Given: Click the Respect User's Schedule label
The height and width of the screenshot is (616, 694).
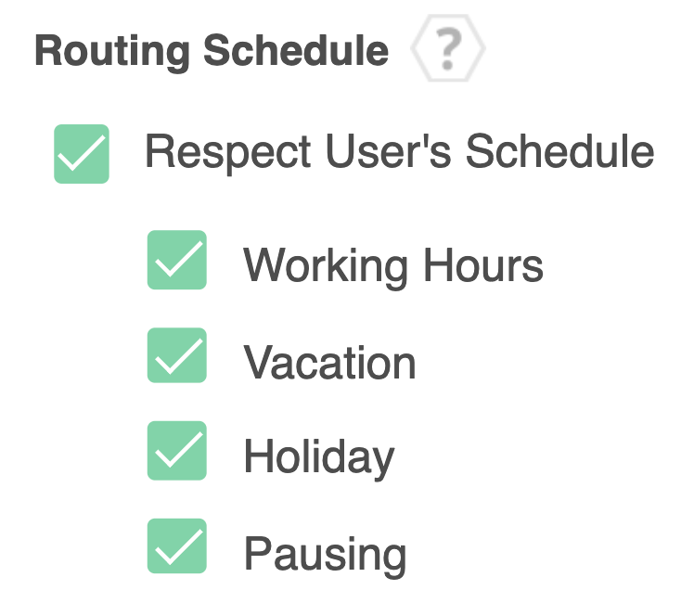Looking at the screenshot, I should click(399, 152).
